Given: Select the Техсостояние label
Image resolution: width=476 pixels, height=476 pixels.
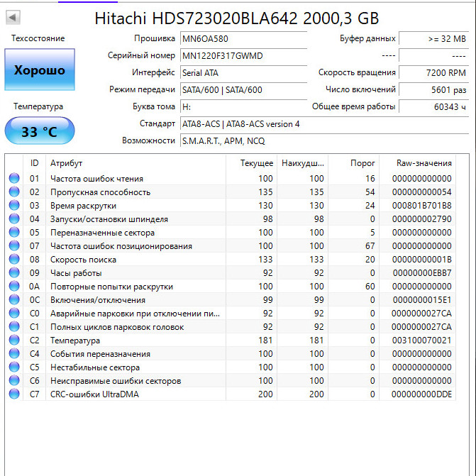Looking at the screenshot, I should (x=38, y=38).
